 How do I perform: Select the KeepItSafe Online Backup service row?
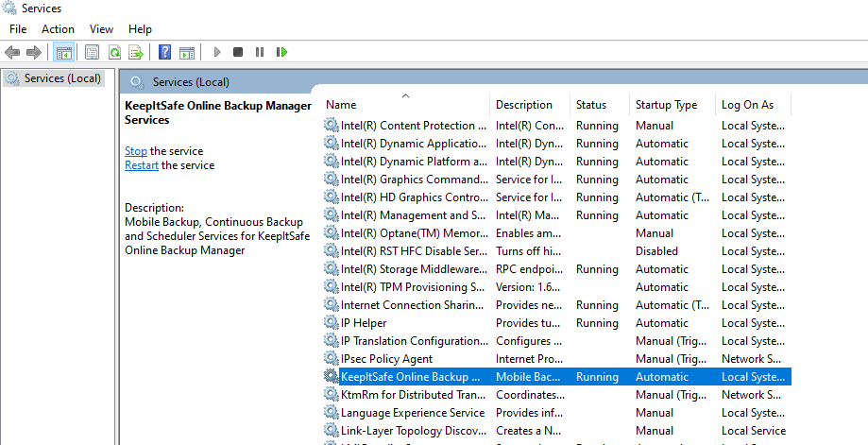557,376
